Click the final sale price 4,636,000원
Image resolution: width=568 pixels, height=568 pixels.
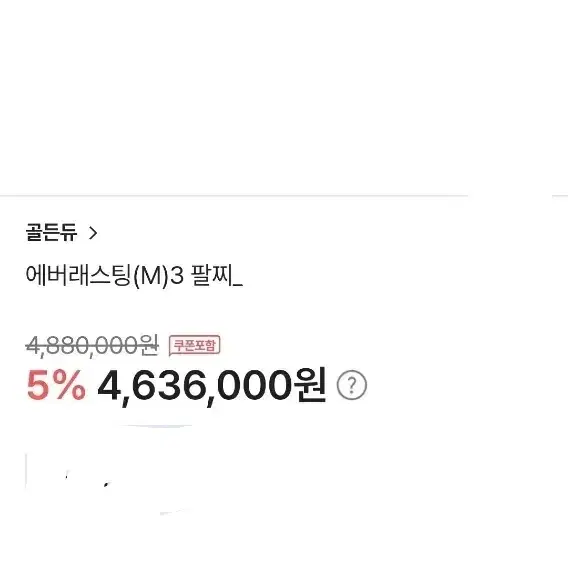click(212, 385)
